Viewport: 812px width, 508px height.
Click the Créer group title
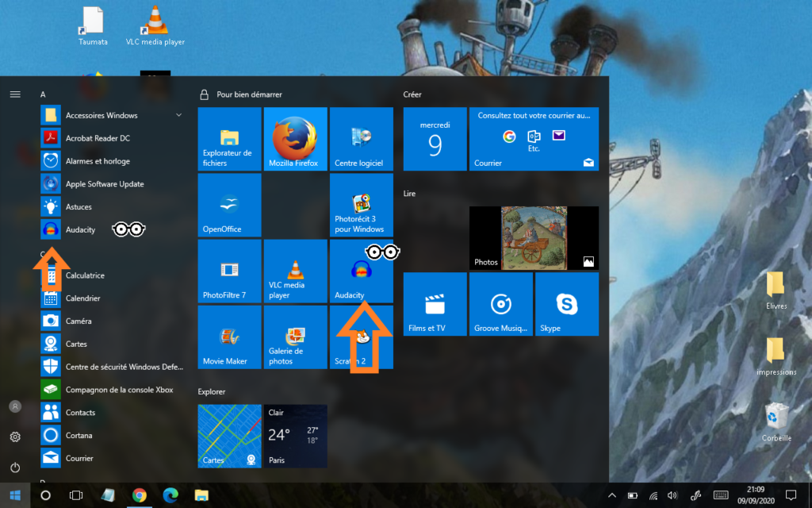(412, 94)
